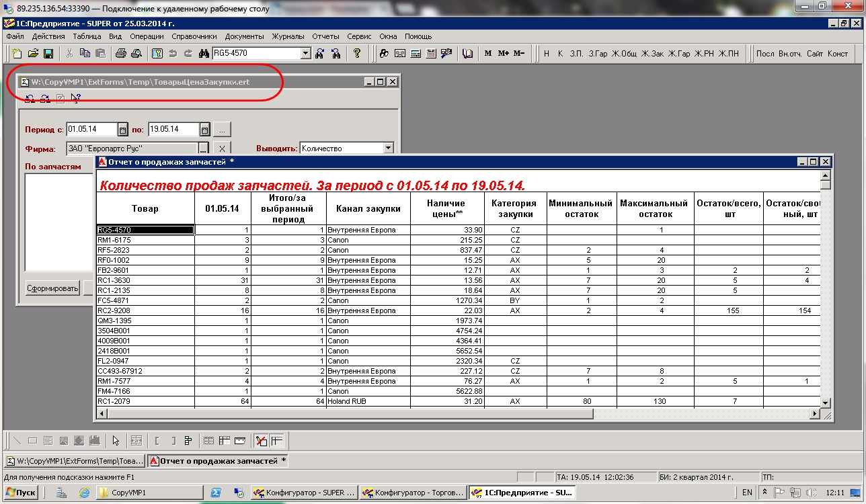Click the open book syntax helper icon
The width and height of the screenshot is (866, 504).
pyautogui.click(x=468, y=54)
